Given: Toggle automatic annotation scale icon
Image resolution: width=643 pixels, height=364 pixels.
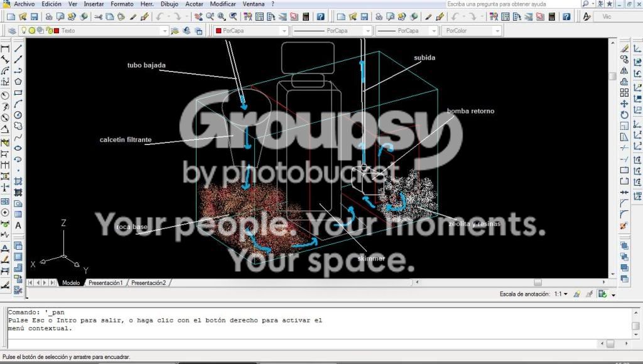Looking at the screenshot, I should (589, 294).
